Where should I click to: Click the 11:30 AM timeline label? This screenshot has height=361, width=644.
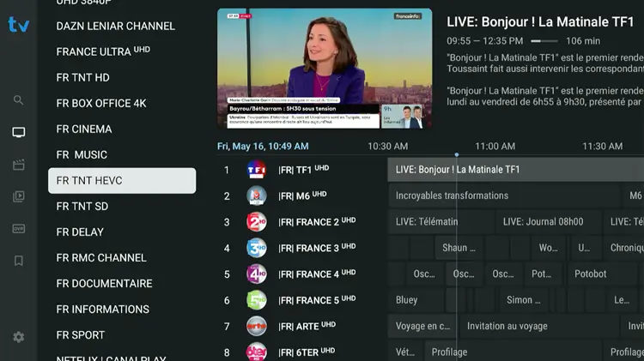coord(602,146)
